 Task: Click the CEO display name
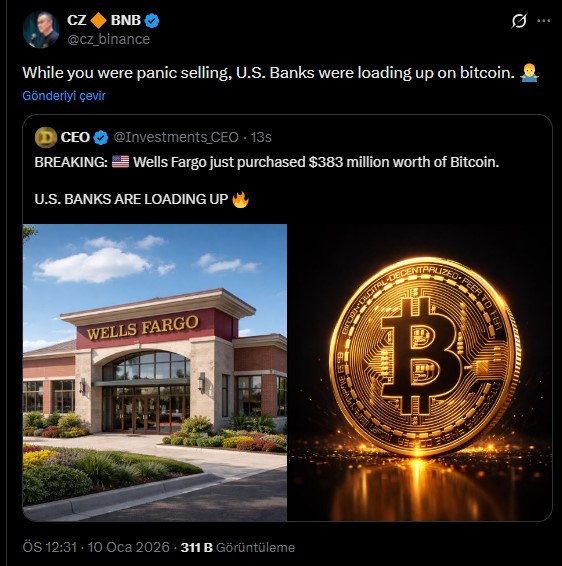[75, 137]
